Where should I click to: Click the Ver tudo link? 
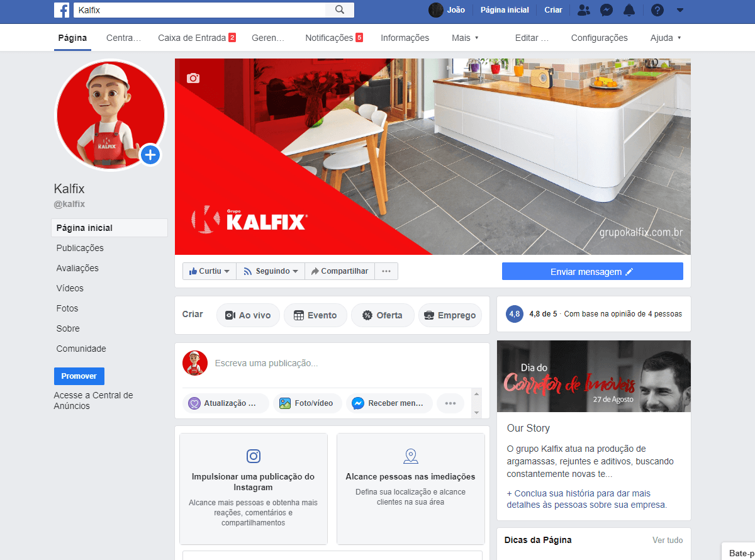(x=668, y=540)
